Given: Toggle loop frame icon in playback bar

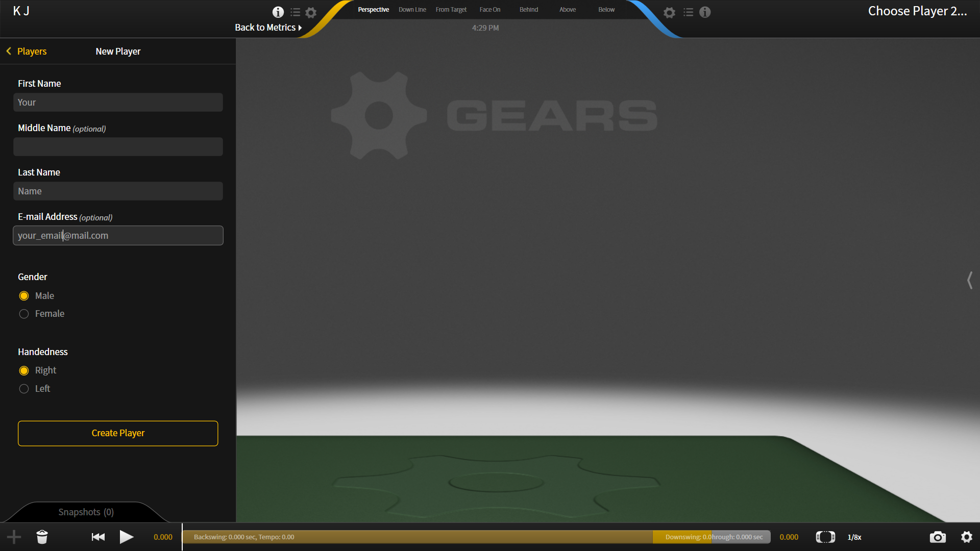Looking at the screenshot, I should click(x=825, y=537).
